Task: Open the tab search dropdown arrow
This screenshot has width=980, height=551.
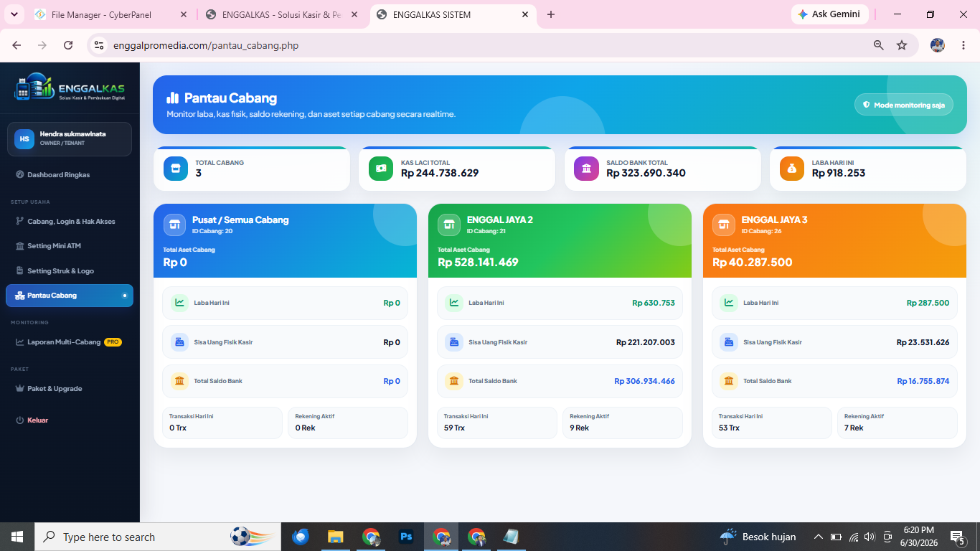Action: click(14, 14)
